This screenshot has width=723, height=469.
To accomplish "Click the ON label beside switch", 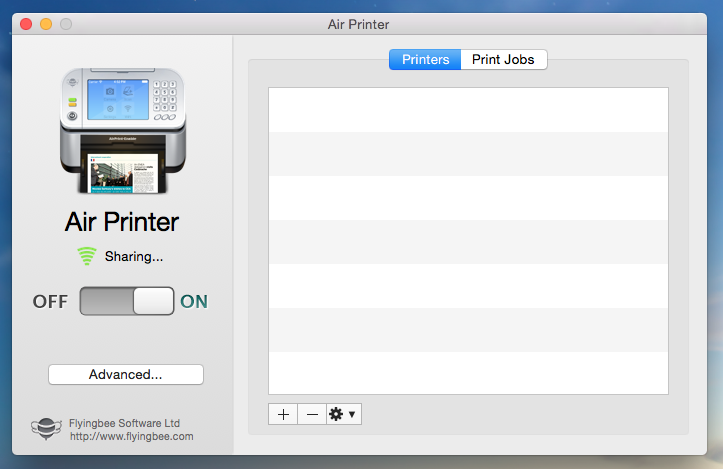I will tap(194, 302).
